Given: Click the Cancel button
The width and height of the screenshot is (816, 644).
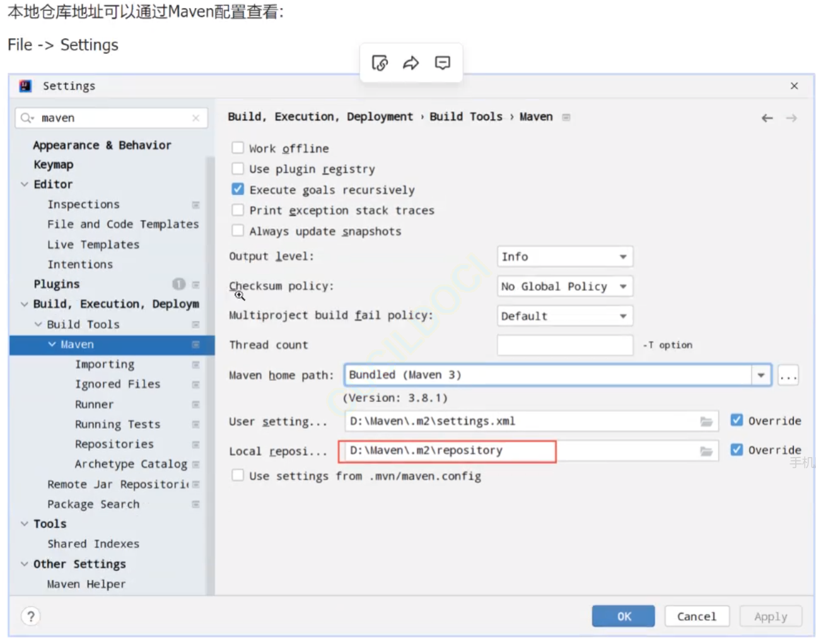Looking at the screenshot, I should coord(697,616).
